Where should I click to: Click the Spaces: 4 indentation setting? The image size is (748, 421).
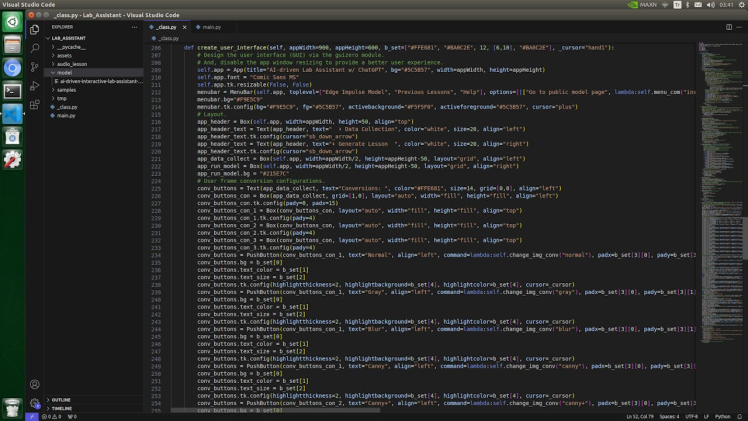point(669,416)
